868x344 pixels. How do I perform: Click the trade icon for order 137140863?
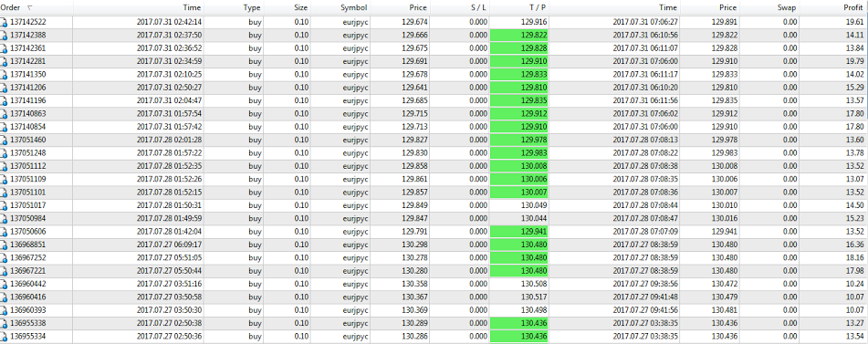(x=5, y=114)
